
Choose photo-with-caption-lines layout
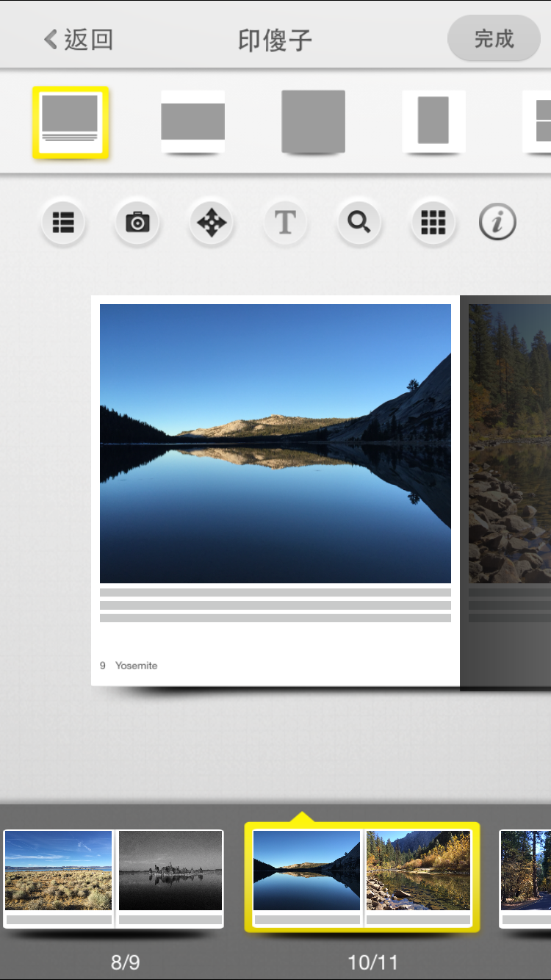click(x=71, y=122)
